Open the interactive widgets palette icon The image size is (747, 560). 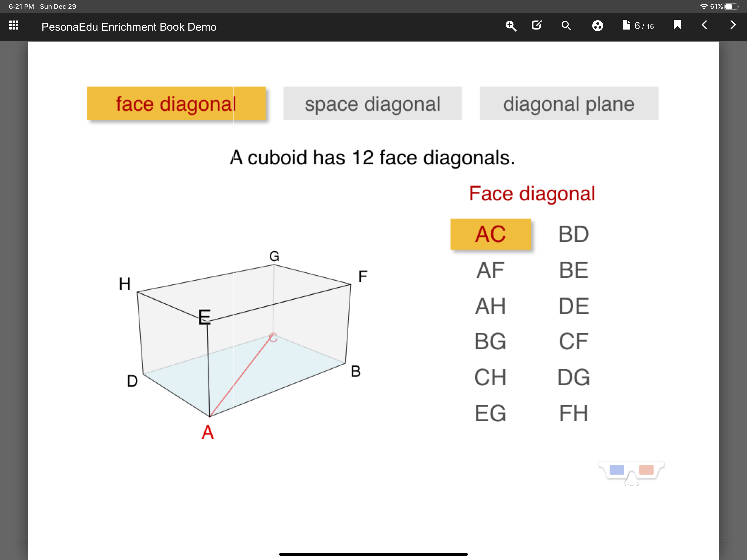597,26
